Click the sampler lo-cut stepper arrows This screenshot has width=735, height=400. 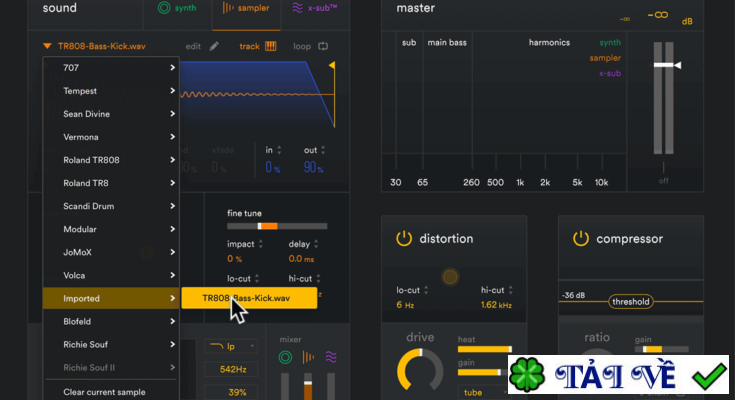(x=256, y=279)
